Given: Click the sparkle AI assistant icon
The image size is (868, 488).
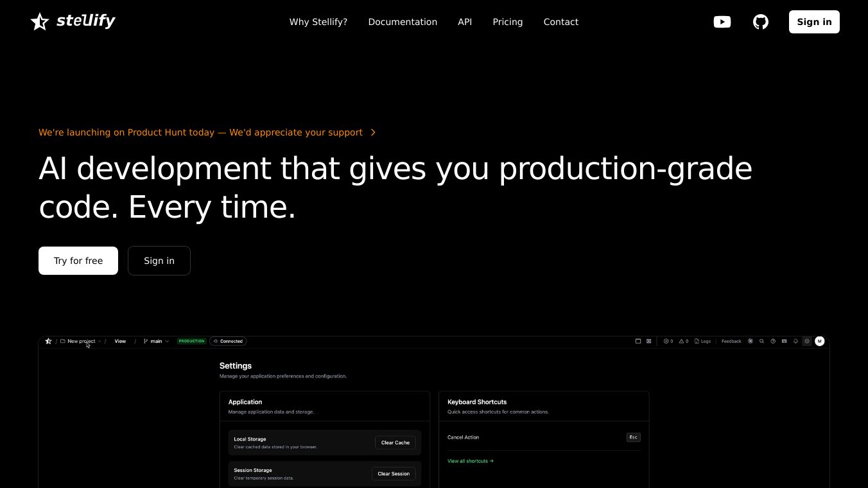Looking at the screenshot, I should click(x=750, y=341).
